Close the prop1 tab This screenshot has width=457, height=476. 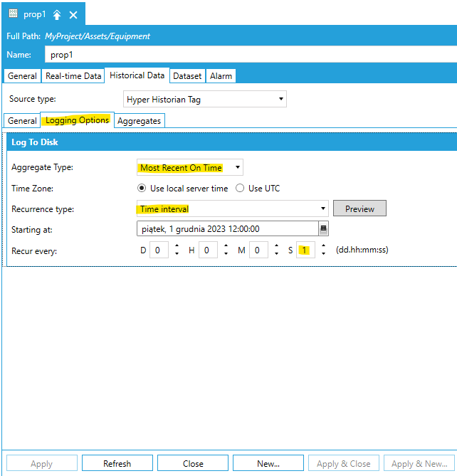point(73,14)
